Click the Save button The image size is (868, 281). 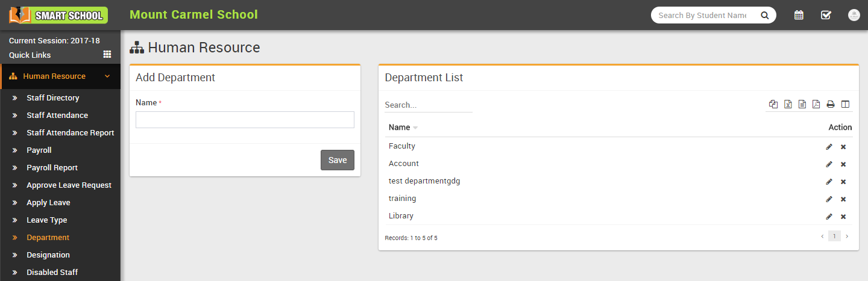pyautogui.click(x=337, y=160)
